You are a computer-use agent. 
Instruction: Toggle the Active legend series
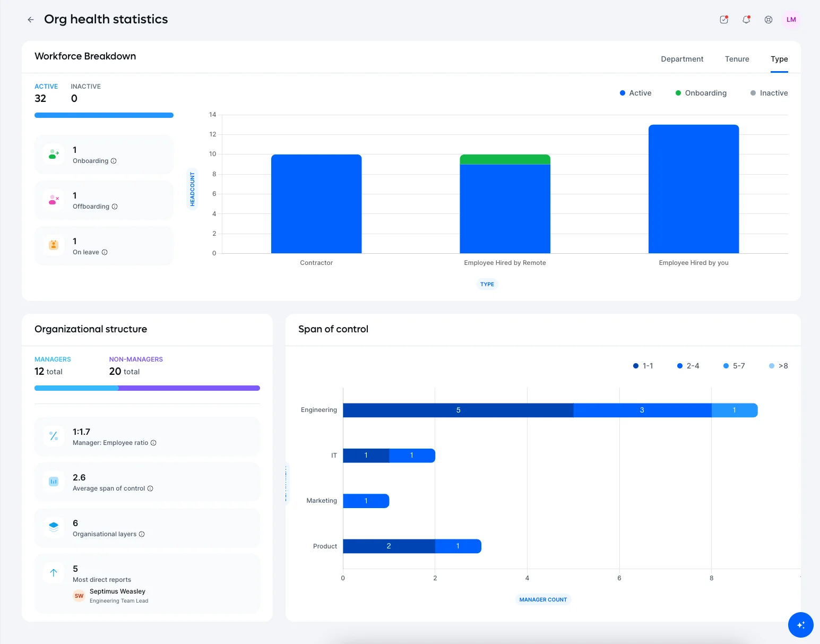coord(635,93)
